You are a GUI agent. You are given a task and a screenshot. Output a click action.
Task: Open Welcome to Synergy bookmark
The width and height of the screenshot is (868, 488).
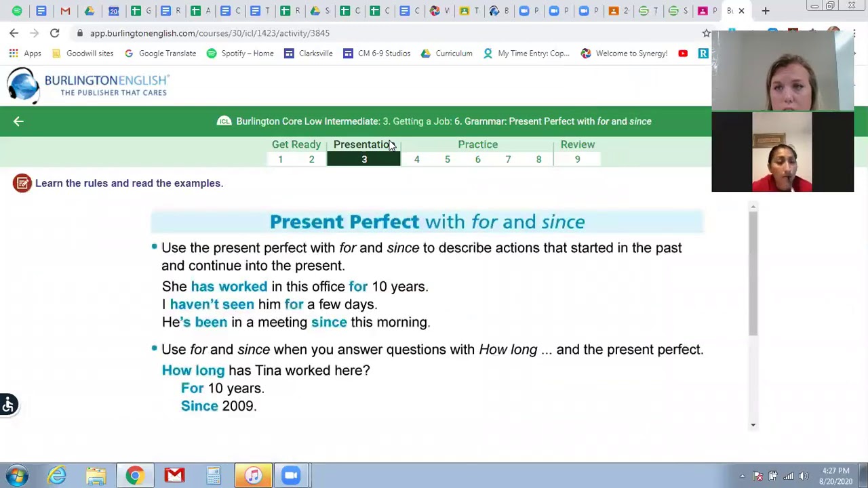[x=625, y=53]
